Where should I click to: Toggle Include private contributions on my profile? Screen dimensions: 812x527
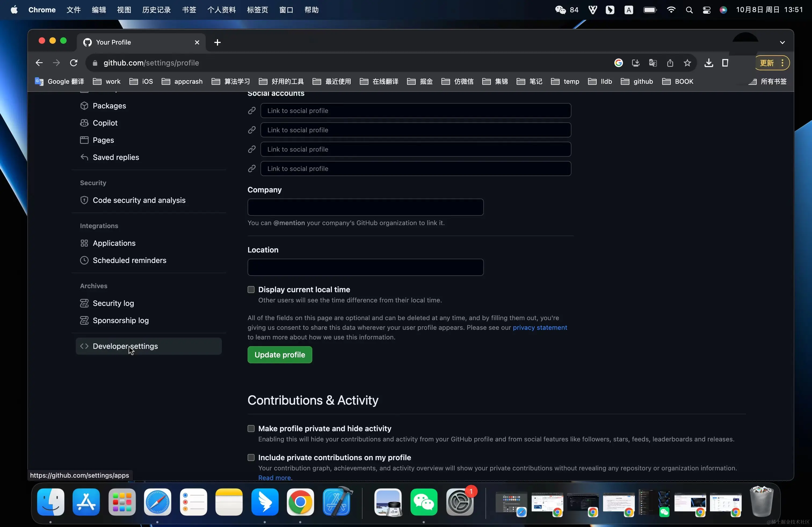pos(251,458)
